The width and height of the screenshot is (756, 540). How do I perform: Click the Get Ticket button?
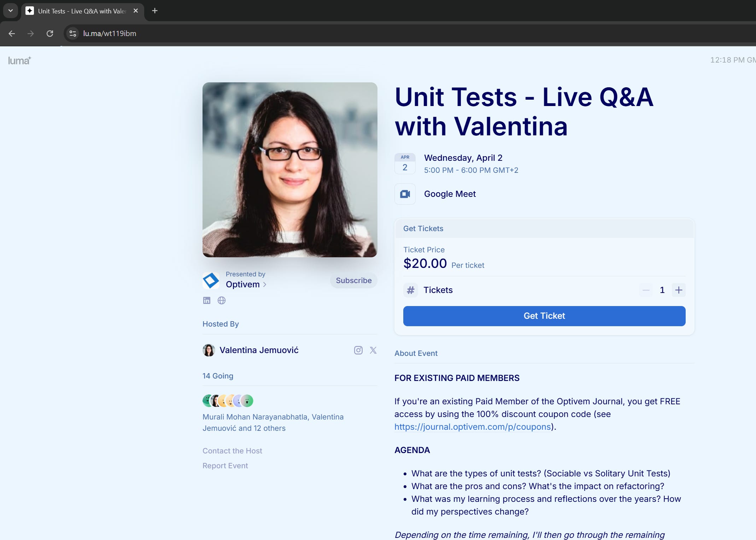[544, 316]
